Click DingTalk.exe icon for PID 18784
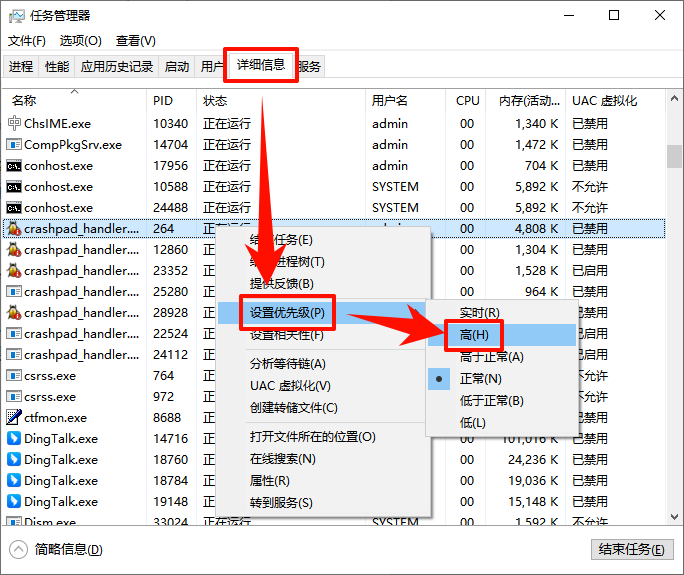This screenshot has width=684, height=575. 14,480
